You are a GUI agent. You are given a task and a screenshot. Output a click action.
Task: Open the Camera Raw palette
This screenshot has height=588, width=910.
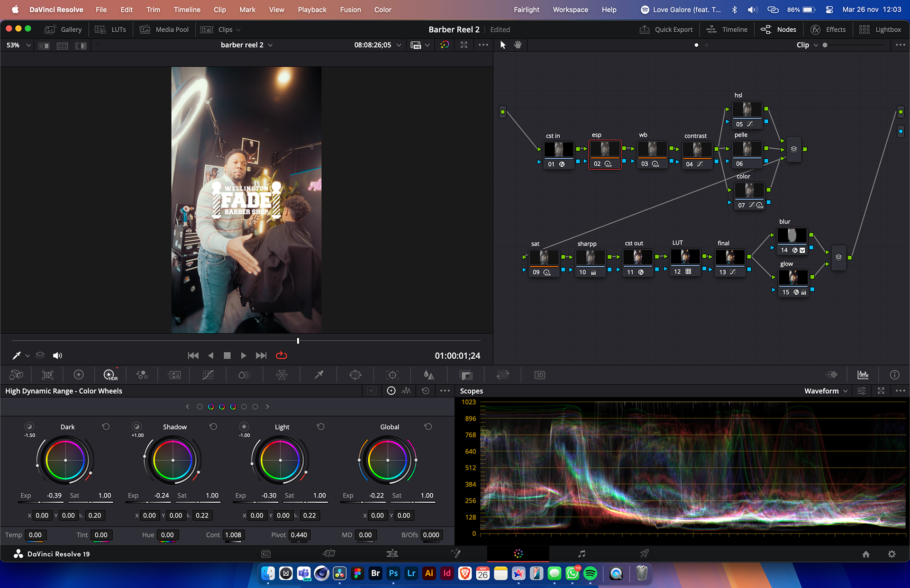pyautogui.click(x=16, y=375)
